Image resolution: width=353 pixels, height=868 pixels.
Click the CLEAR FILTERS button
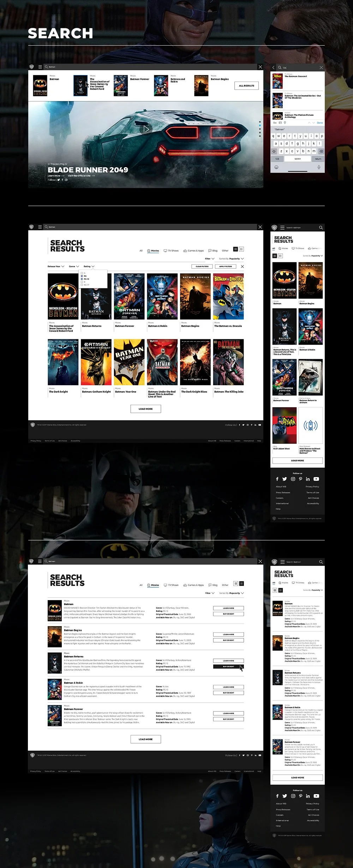click(202, 266)
